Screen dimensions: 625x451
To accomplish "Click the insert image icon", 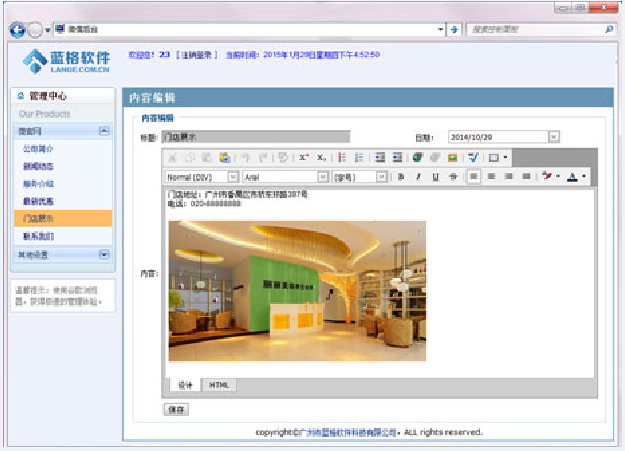I will coord(453,158).
